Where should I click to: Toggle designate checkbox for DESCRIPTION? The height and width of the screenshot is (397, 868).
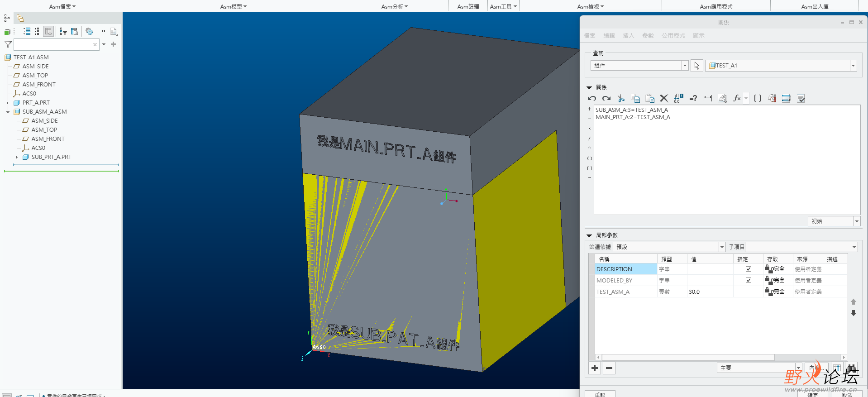point(749,269)
